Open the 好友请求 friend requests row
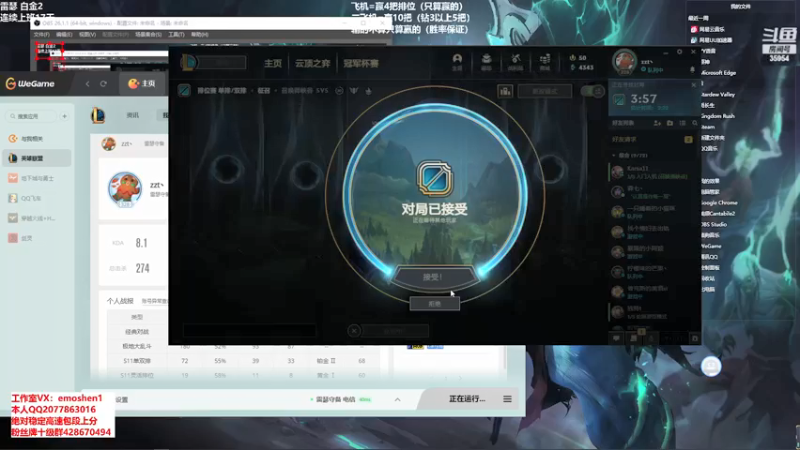The height and width of the screenshot is (450, 800). tap(653, 139)
